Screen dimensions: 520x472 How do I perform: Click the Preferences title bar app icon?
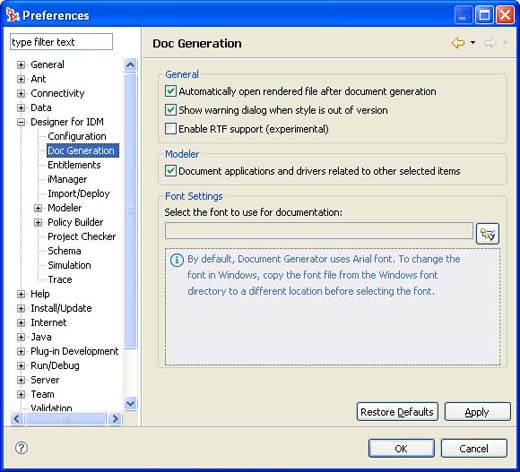[13, 15]
